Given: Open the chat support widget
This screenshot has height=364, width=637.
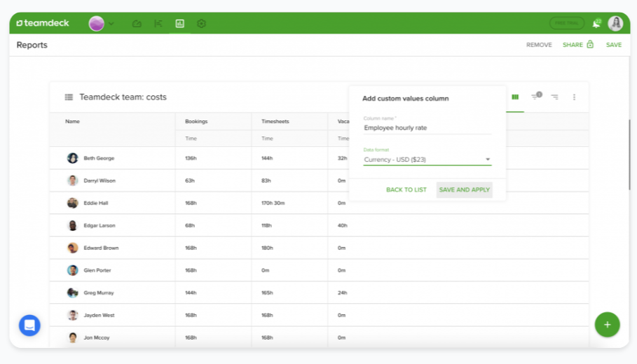Looking at the screenshot, I should pyautogui.click(x=29, y=325).
